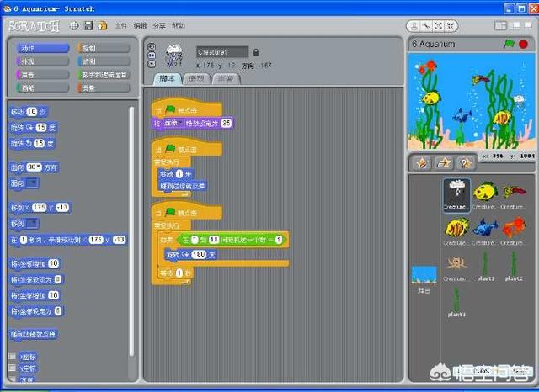Click the green flag to start the project
Image resolution: width=539 pixels, height=392 pixels.
click(508, 44)
